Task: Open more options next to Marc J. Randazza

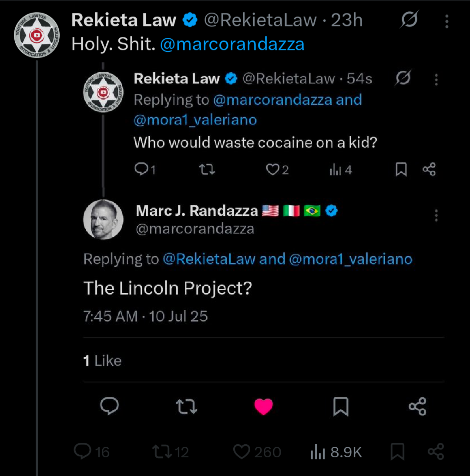Action: point(436,215)
